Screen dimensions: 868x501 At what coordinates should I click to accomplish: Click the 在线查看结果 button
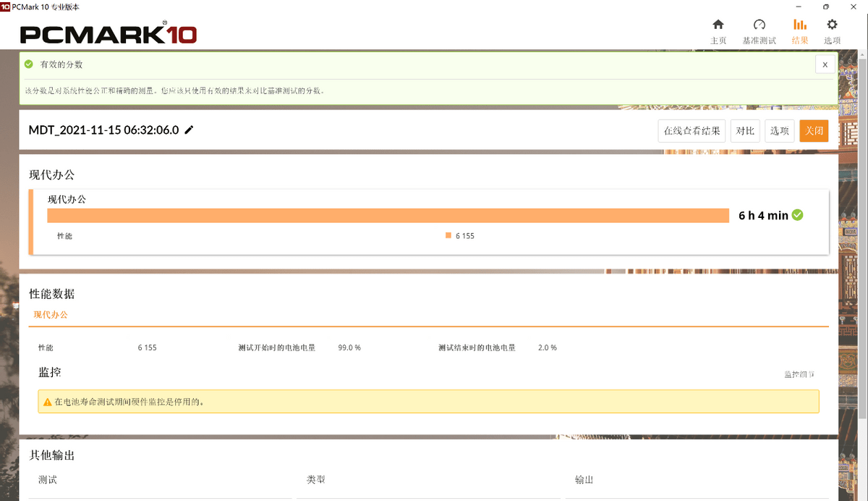pos(691,130)
